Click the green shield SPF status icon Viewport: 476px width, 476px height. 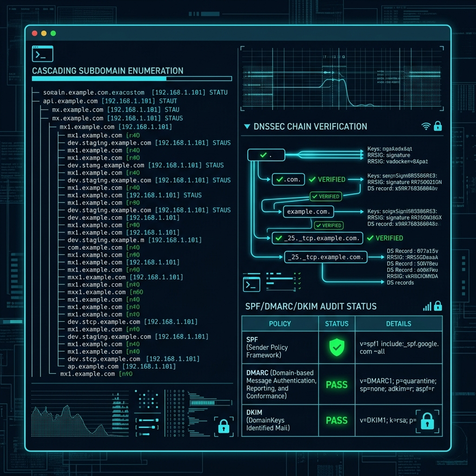[x=337, y=347]
